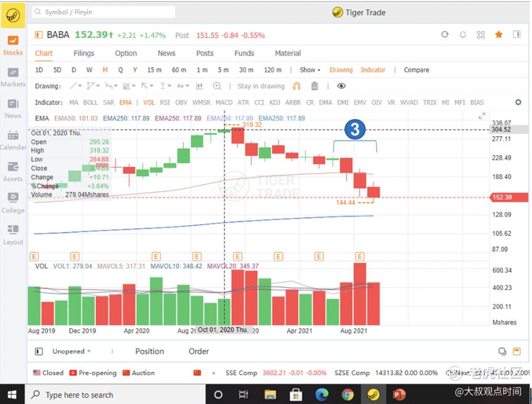Toggle drawings visibility eye icon
532x404 pixels.
click(341, 86)
